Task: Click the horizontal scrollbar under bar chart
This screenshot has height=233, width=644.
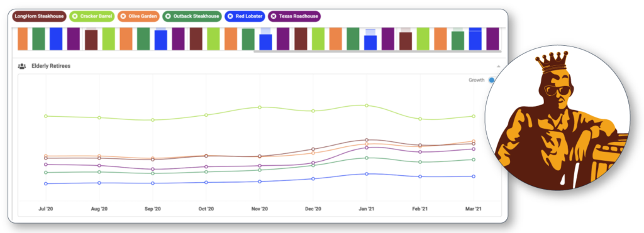Action: 377,51
